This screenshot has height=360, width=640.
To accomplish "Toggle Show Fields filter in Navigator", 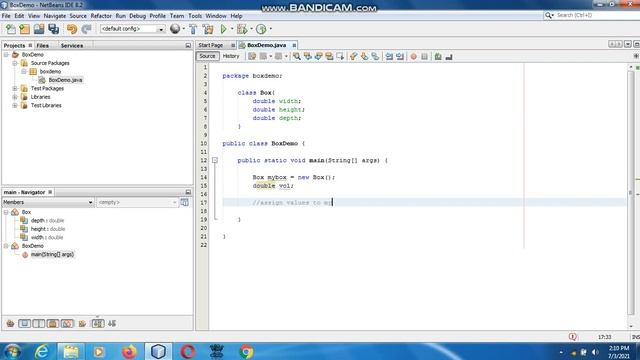I will click(x=24, y=324).
